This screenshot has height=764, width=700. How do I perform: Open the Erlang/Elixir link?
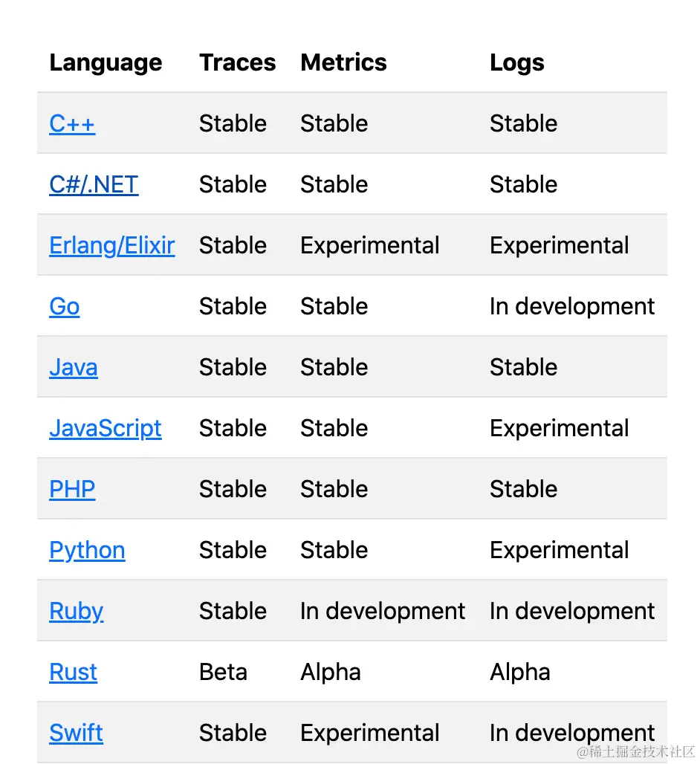[111, 245]
